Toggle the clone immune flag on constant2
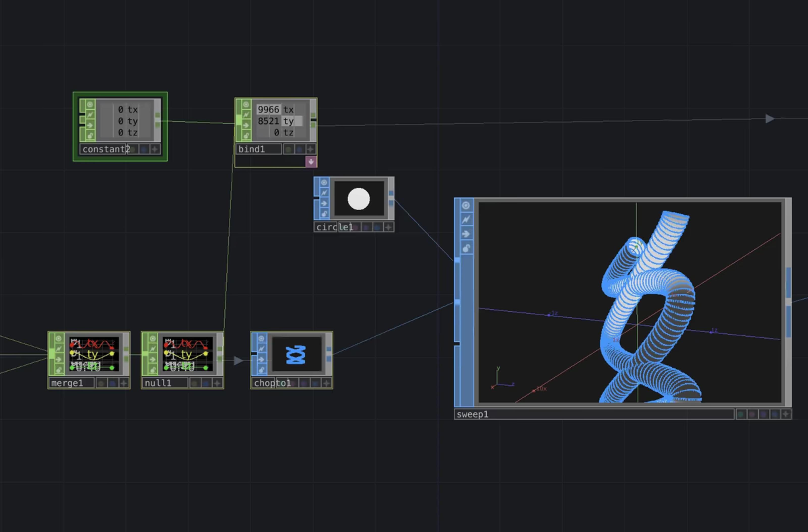The width and height of the screenshot is (808, 532). point(90,115)
